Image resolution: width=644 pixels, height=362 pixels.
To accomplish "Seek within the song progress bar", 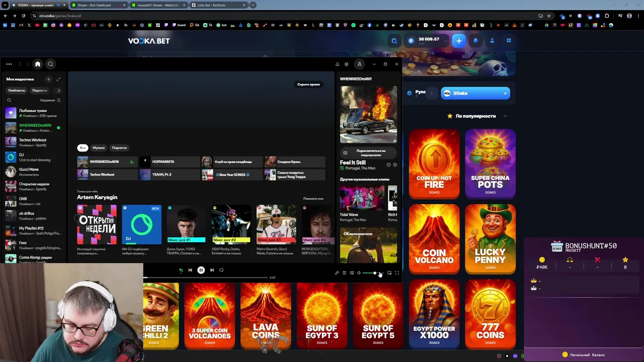I will (205, 278).
